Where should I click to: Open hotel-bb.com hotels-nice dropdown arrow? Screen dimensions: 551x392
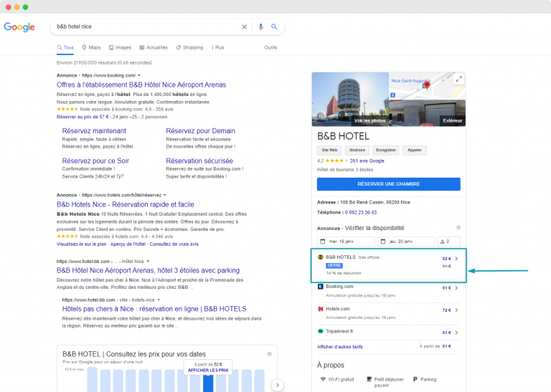click(x=159, y=300)
